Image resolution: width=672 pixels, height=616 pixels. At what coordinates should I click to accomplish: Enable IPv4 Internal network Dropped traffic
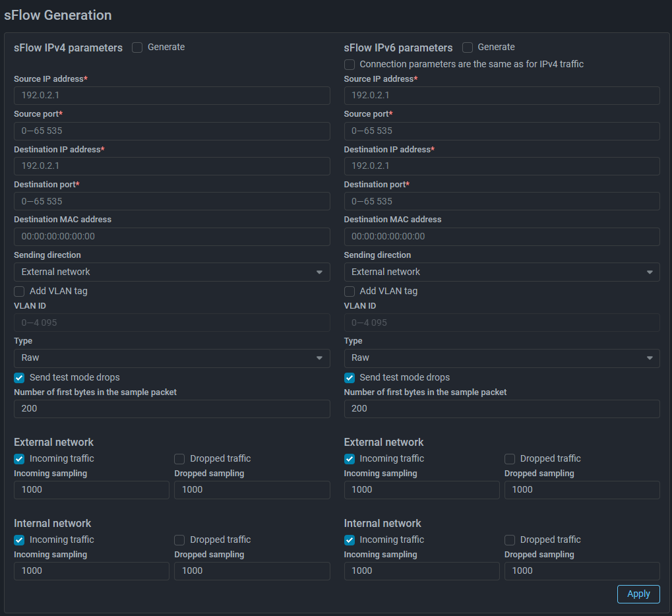click(x=179, y=540)
